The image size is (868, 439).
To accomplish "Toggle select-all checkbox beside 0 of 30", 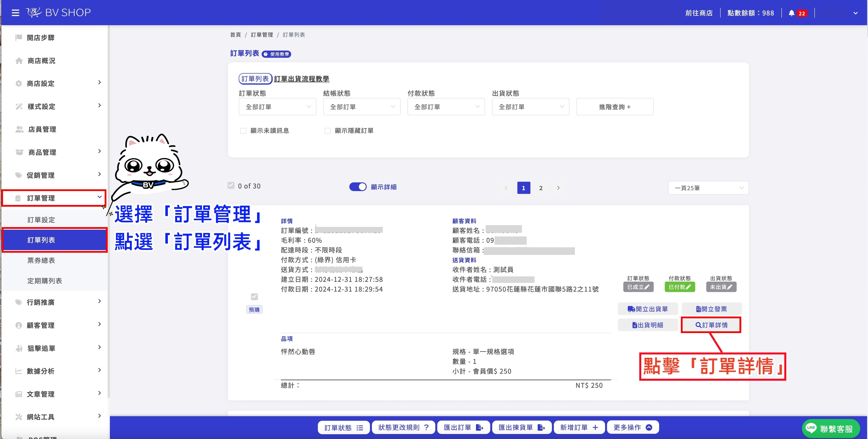I will pyautogui.click(x=231, y=186).
